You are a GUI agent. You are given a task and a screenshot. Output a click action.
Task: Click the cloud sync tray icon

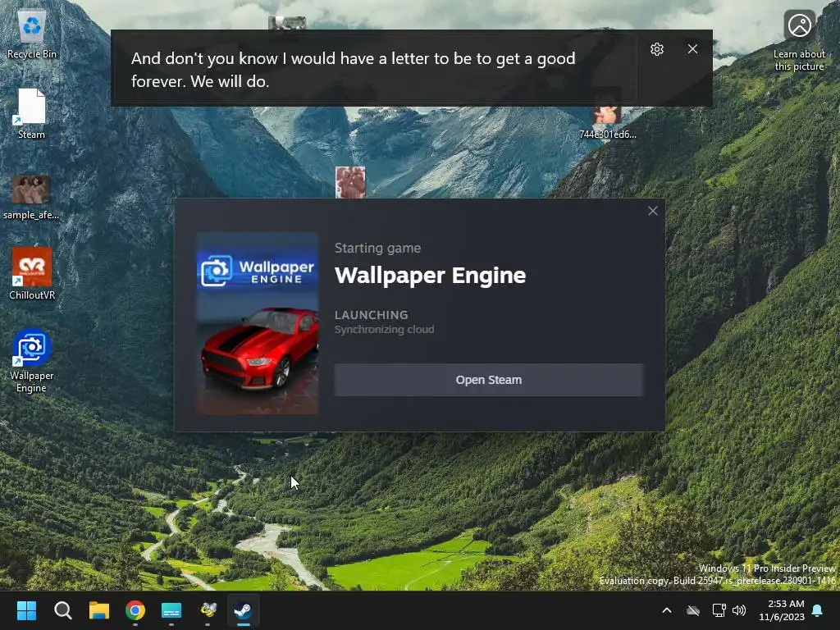pyautogui.click(x=693, y=610)
